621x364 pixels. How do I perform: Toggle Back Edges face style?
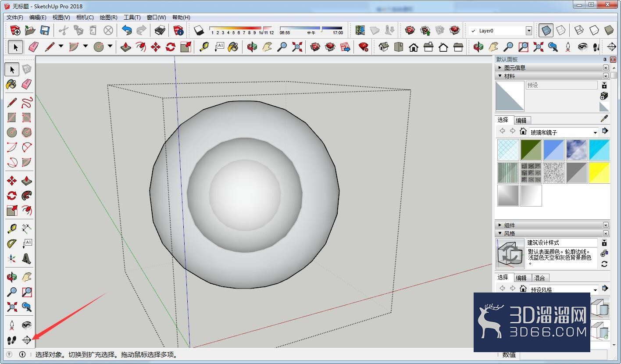click(561, 30)
